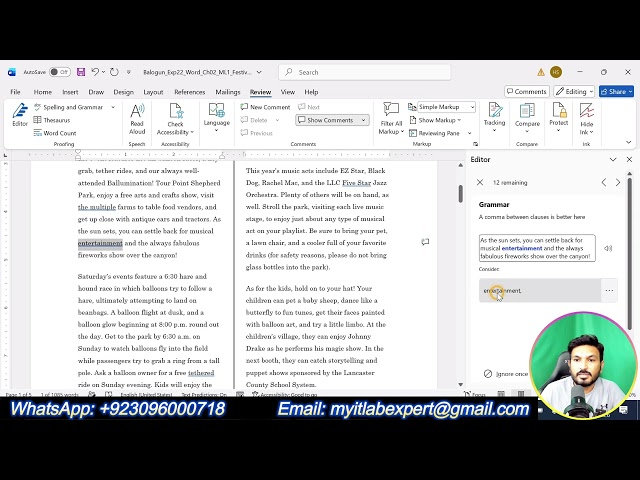Open more options for entertainment suggestion

point(609,291)
